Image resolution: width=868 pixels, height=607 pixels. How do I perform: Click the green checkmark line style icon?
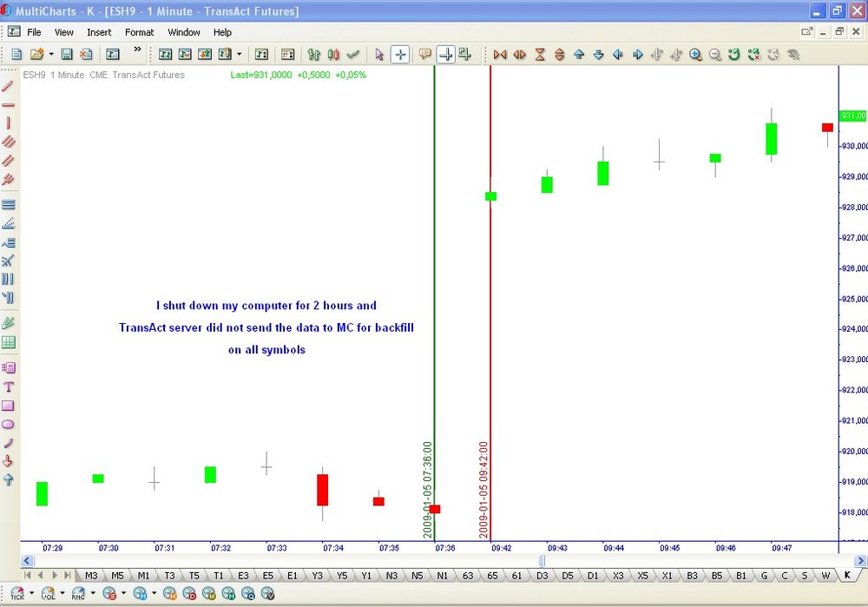coord(352,55)
